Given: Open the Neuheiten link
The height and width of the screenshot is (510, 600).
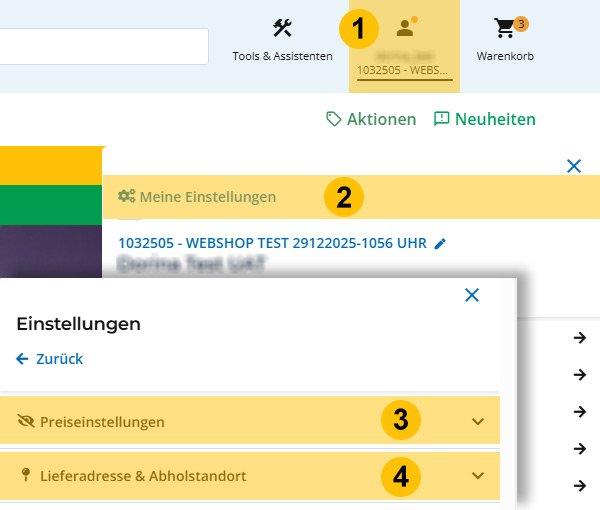Looking at the screenshot, I should pos(484,119).
